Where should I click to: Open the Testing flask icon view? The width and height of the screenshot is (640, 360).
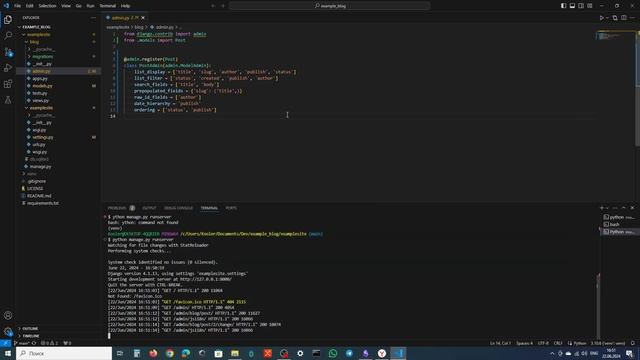pyautogui.click(x=8, y=100)
